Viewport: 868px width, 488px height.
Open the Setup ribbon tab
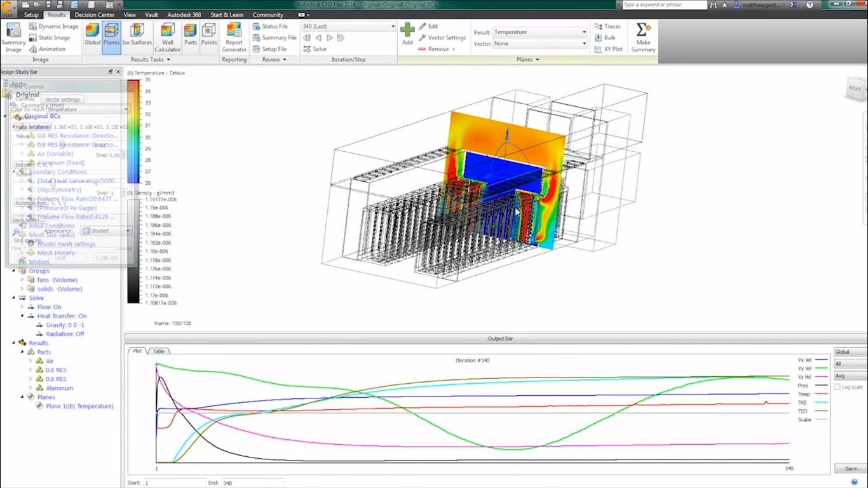click(31, 15)
